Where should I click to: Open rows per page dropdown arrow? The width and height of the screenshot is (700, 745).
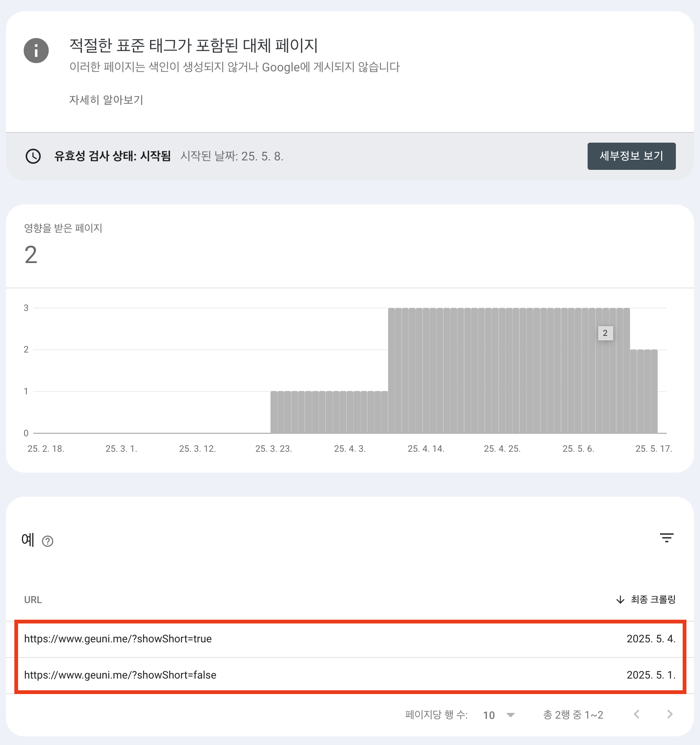pos(511,715)
